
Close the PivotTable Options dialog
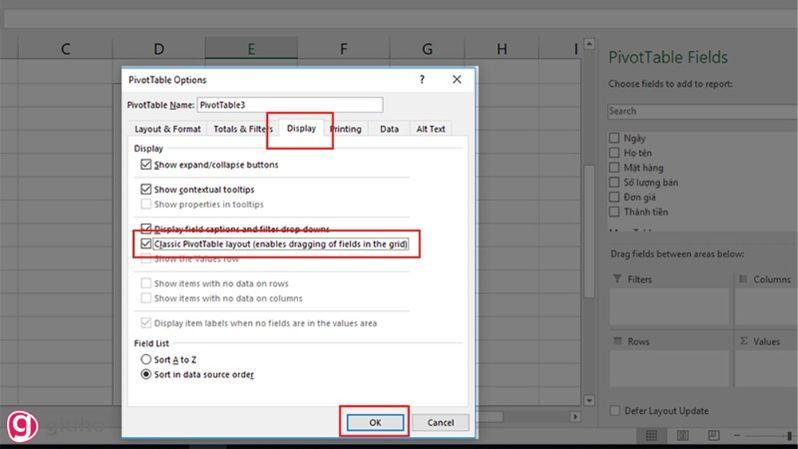(x=457, y=79)
